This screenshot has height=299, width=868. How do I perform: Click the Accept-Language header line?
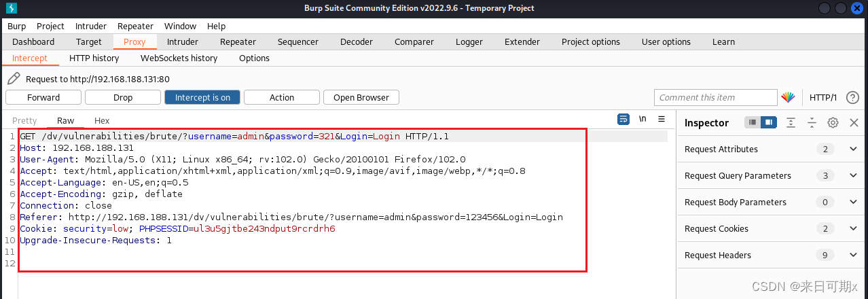(104, 182)
